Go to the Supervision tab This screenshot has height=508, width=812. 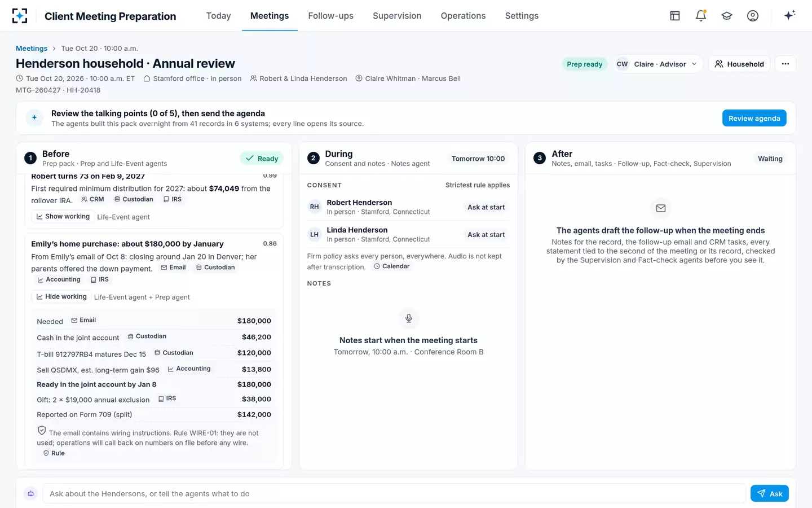[x=397, y=16]
